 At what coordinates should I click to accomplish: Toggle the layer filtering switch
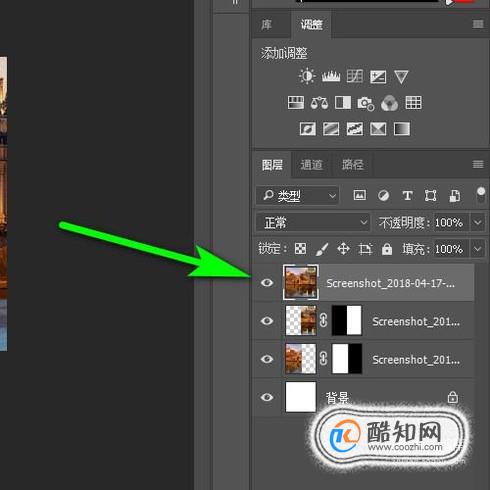click(481, 194)
